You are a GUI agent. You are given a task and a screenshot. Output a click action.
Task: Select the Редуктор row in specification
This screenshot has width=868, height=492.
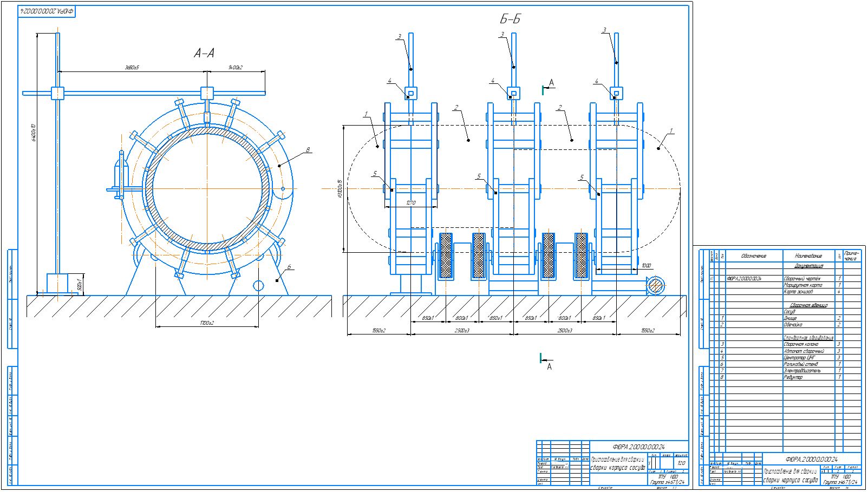point(785,377)
